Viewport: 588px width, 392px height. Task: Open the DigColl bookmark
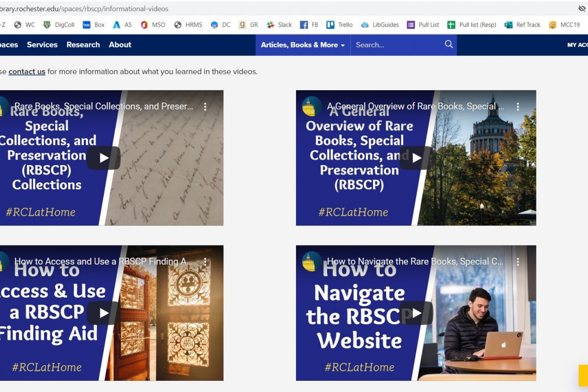click(59, 25)
